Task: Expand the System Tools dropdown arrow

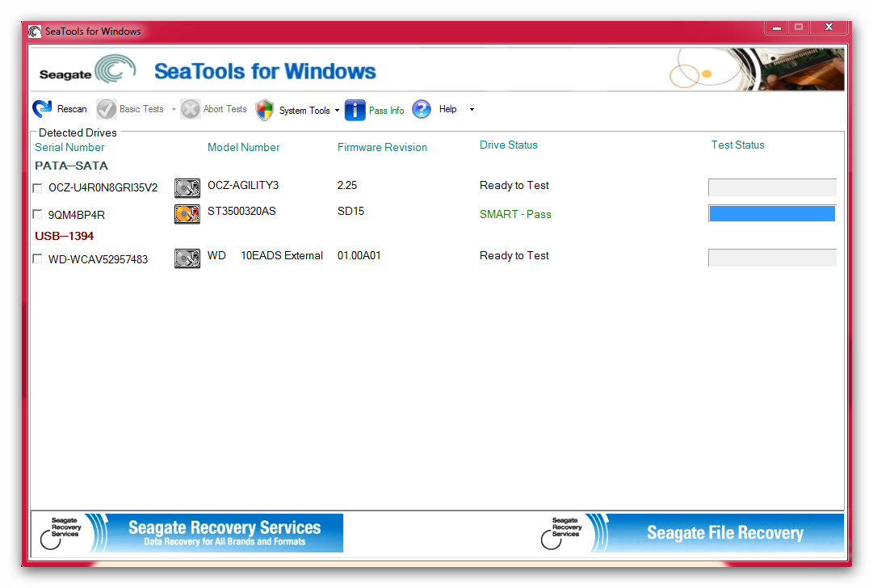Action: pos(337,110)
